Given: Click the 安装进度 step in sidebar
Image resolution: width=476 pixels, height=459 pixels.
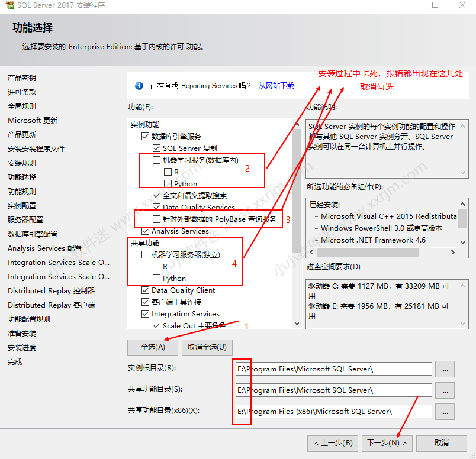Looking at the screenshot, I should (x=22, y=348).
